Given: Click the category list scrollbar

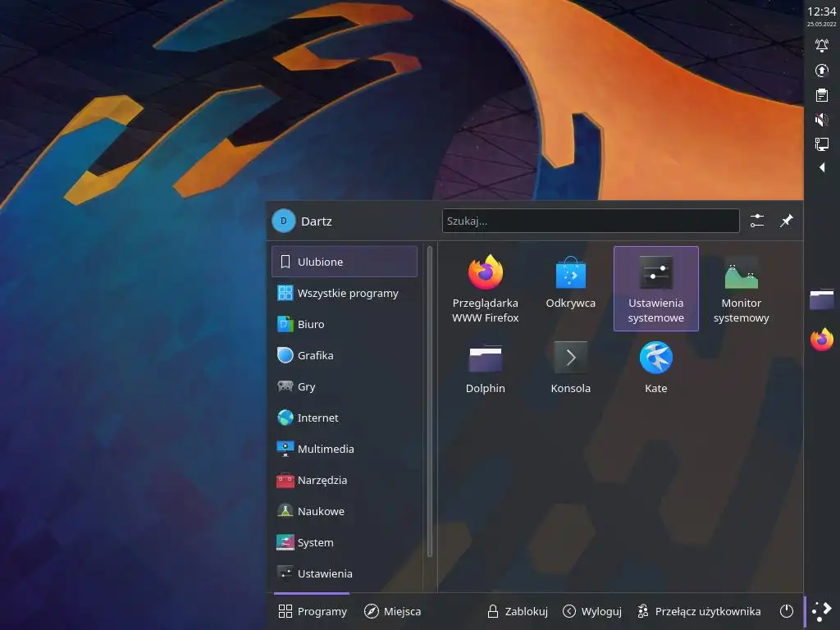Looking at the screenshot, I should 430,402.
